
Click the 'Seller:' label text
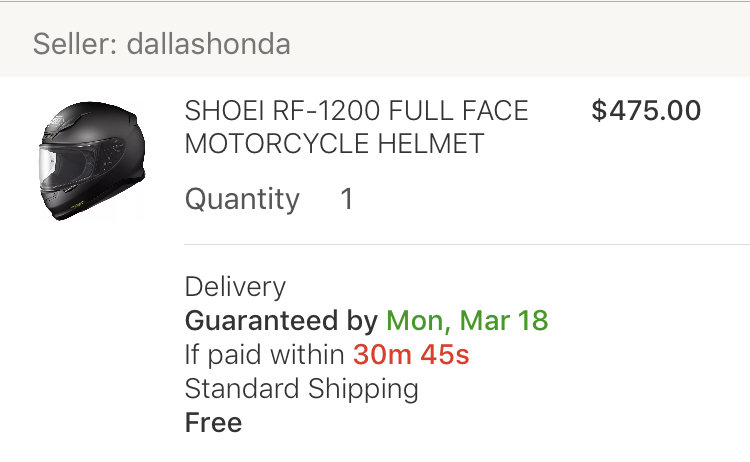[x=75, y=44]
